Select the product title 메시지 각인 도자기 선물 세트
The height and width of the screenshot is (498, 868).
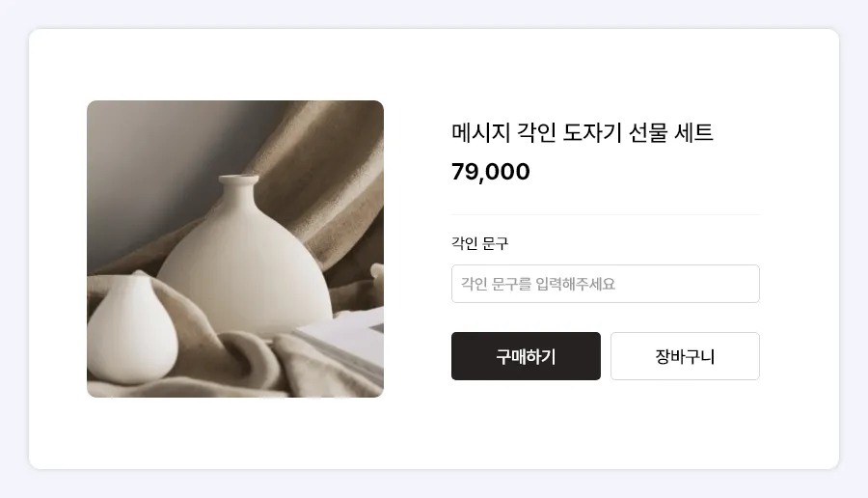click(582, 133)
